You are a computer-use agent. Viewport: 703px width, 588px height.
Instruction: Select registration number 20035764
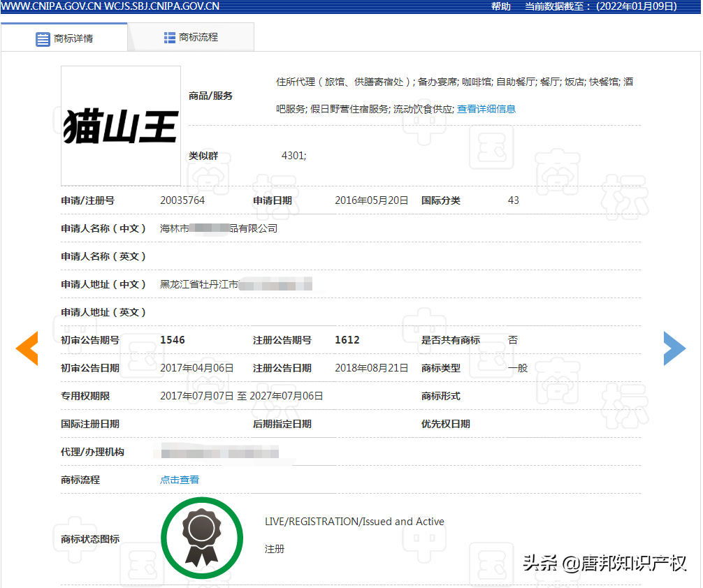pyautogui.click(x=182, y=200)
